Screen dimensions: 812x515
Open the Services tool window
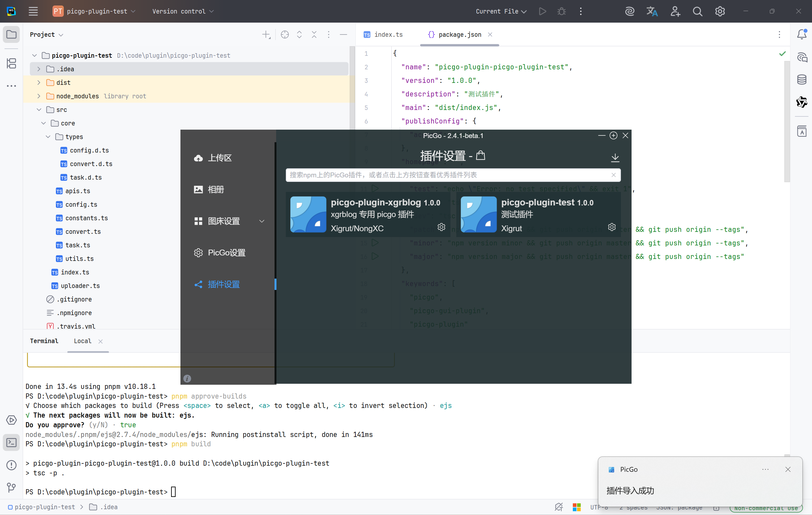pyautogui.click(x=12, y=420)
